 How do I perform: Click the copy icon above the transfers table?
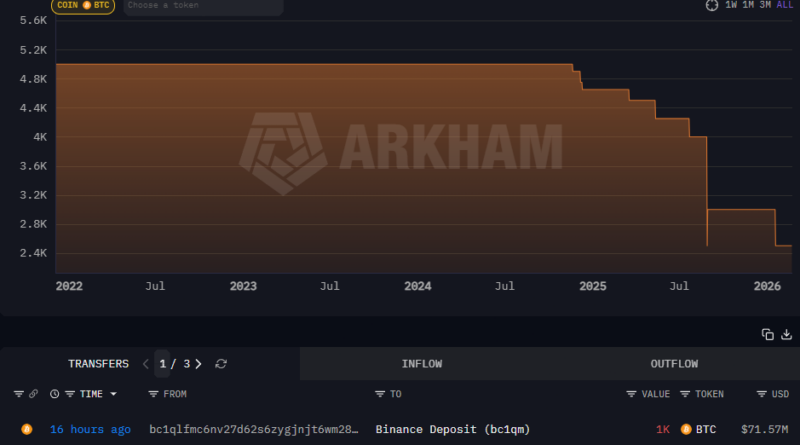pyautogui.click(x=767, y=334)
